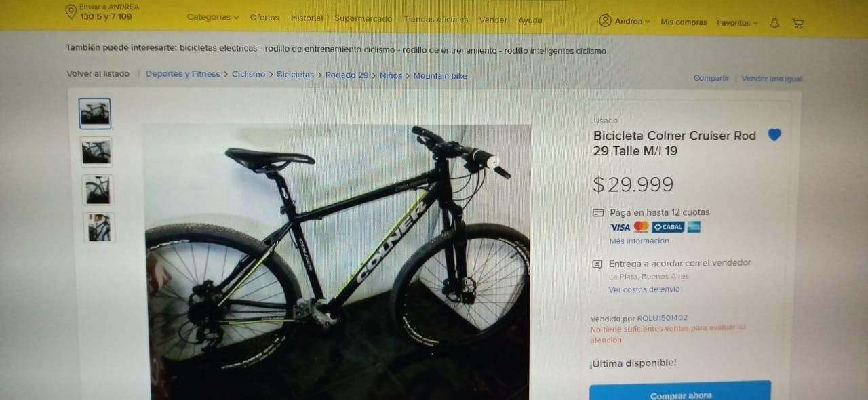
Task: Click the credit card installments icon
Action: point(598,212)
